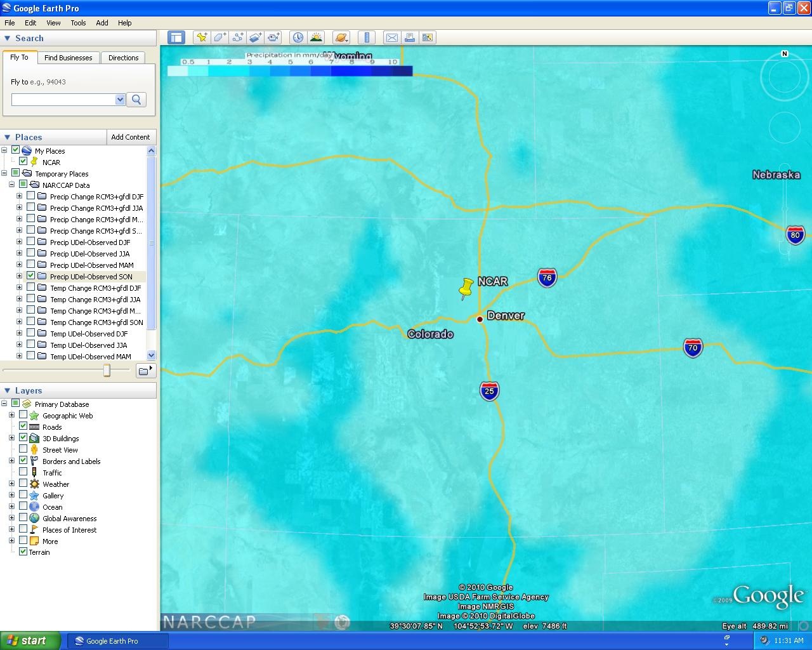
Task: Open the Fly To address dropdown
Action: pyautogui.click(x=120, y=100)
